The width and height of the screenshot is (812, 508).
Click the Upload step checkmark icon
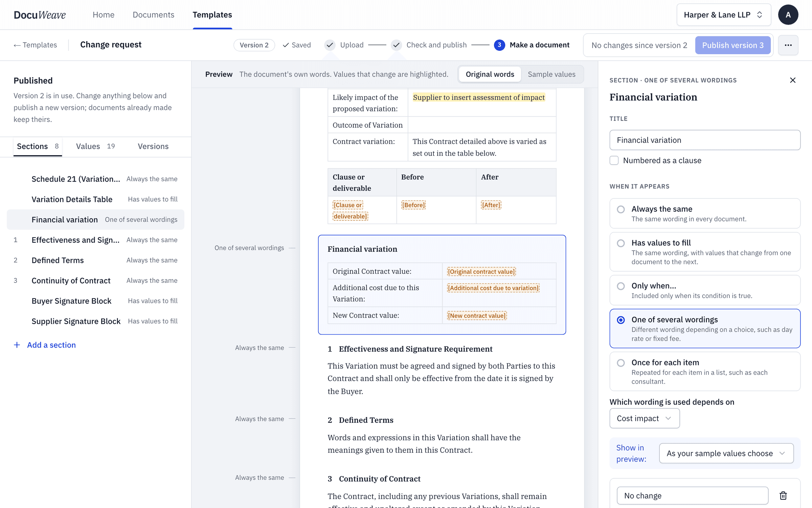coord(330,45)
